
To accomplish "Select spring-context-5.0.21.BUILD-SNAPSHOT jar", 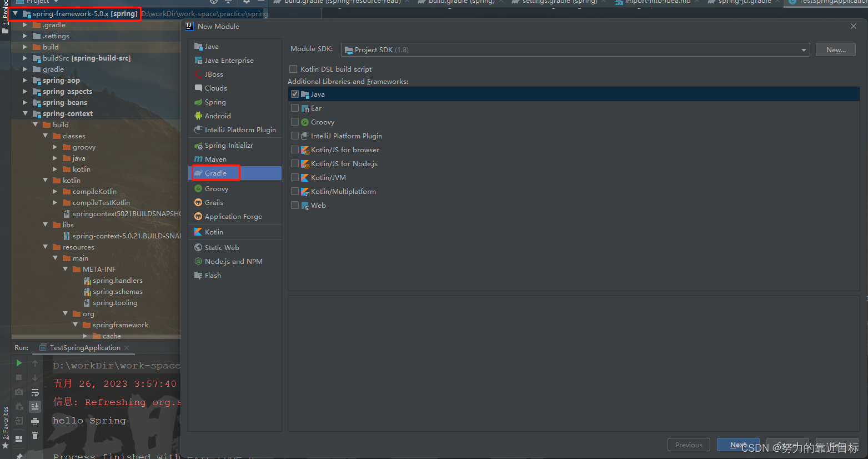I will coord(122,236).
